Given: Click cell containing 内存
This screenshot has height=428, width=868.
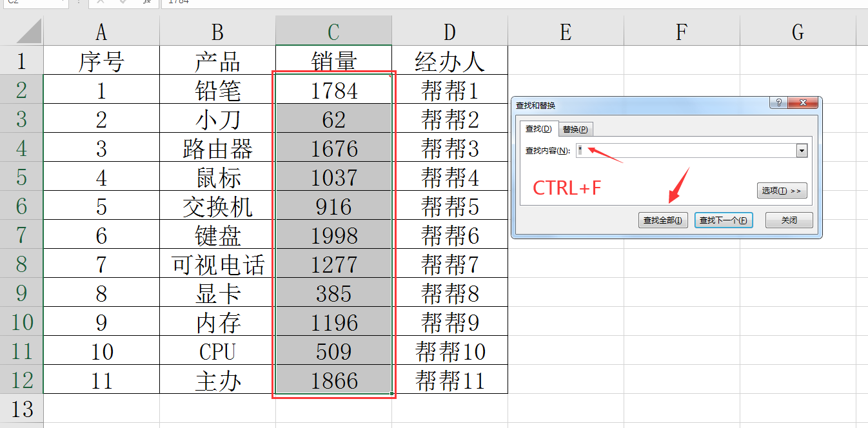Looking at the screenshot, I should point(217,321).
